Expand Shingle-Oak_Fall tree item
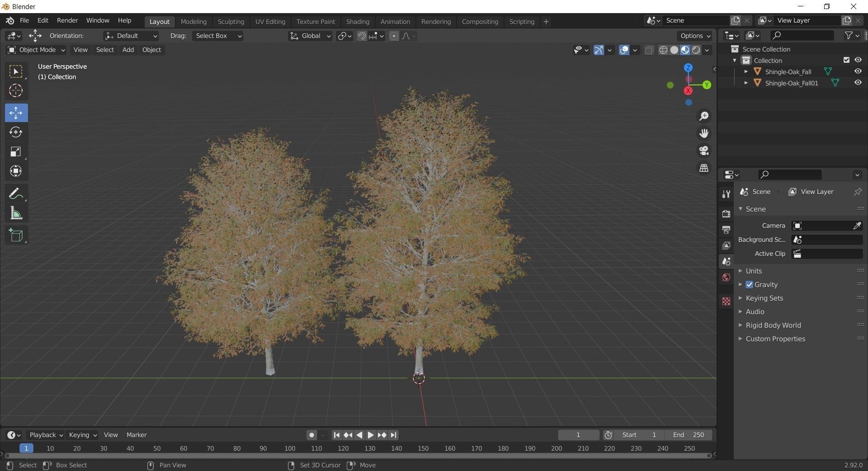868x471 pixels. pos(746,71)
